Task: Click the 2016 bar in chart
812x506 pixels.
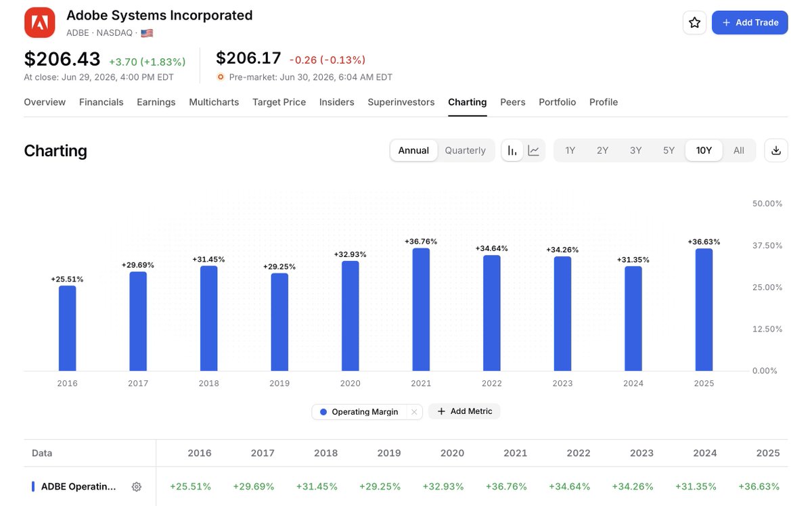Action: (68, 328)
